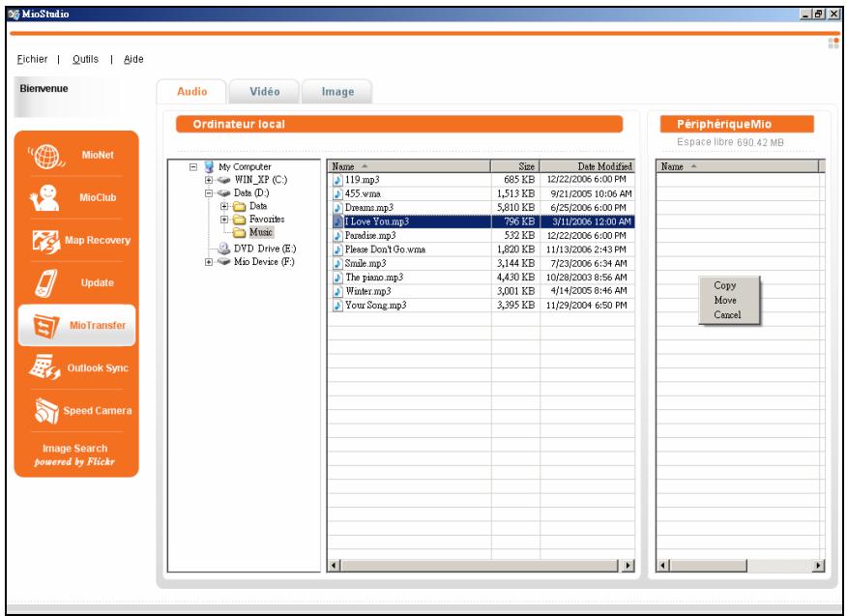Image resolution: width=847 pixels, height=616 pixels.
Task: Open the MioClub mascot icon
Action: click(x=44, y=198)
